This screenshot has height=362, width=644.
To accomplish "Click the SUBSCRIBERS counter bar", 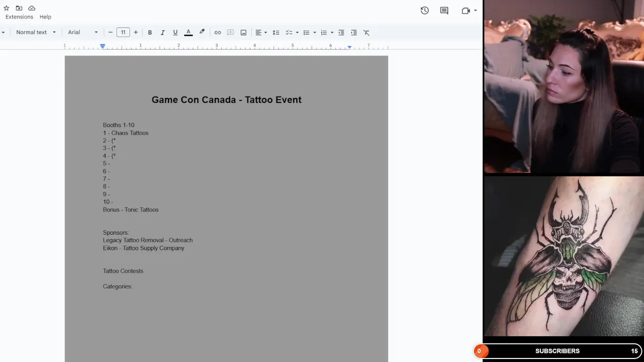I will (x=557, y=351).
